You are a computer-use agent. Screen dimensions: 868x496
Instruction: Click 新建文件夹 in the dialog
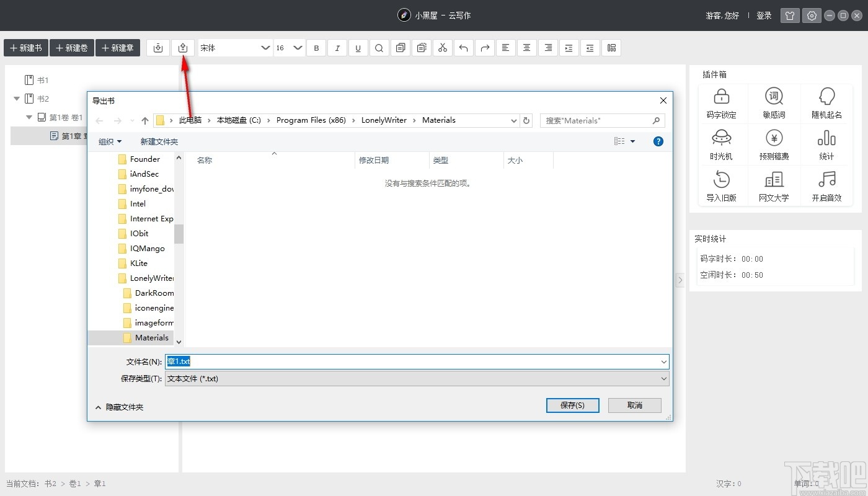click(x=159, y=141)
